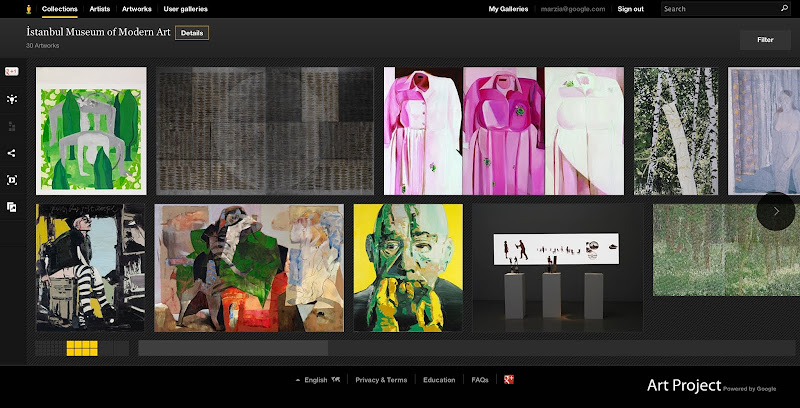Viewport: 800px width, 408px height.
Task: Click the Google+ icon in the footer
Action: [x=508, y=380]
